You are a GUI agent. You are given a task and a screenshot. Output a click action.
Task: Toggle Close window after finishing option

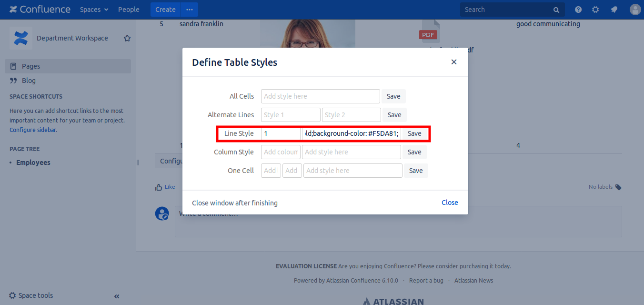pos(234,203)
